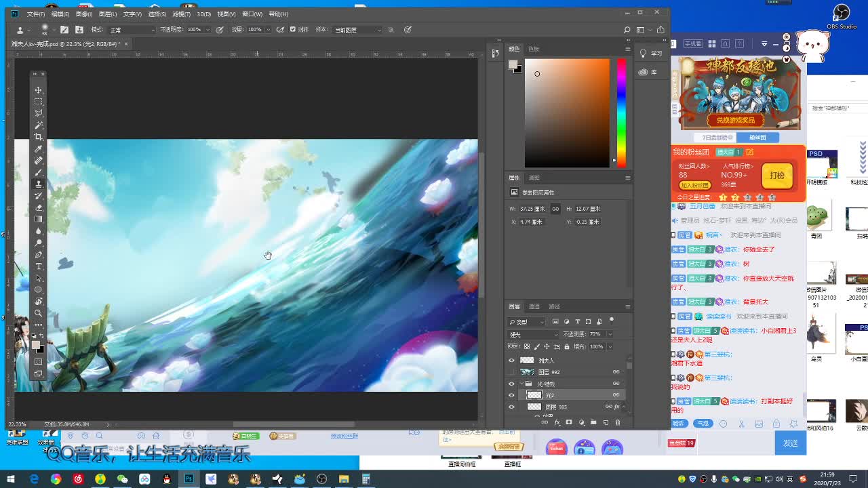Open the 文件(F) menu
The width and height of the screenshot is (868, 488).
pos(35,14)
